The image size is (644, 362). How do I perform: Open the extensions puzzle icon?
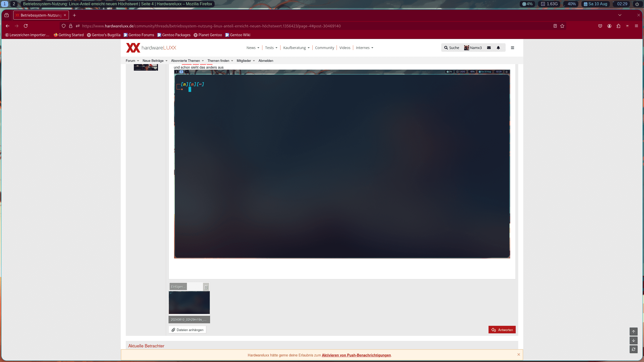click(618, 26)
